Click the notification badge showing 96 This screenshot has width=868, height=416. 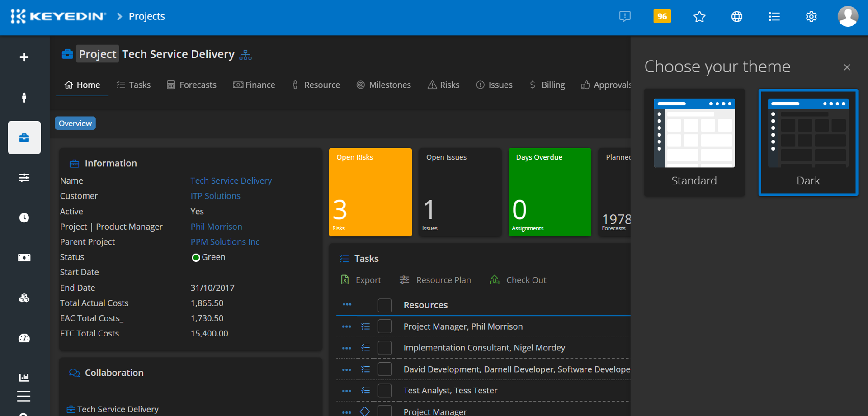pos(662,16)
